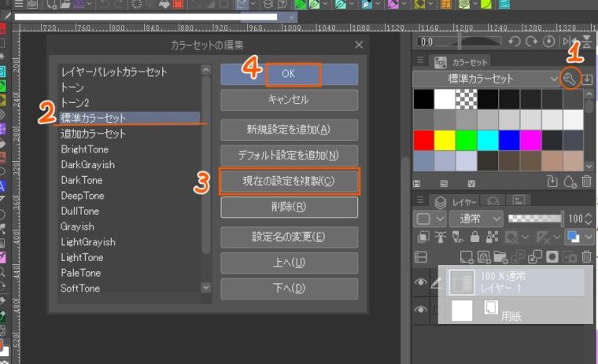Toggle clip to layer below icon
Image resolution: width=598 pixels, height=364 pixels.
point(423,236)
